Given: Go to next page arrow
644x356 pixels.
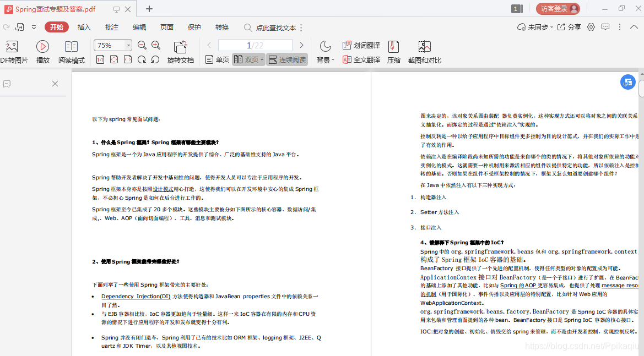Looking at the screenshot, I should point(301,45).
